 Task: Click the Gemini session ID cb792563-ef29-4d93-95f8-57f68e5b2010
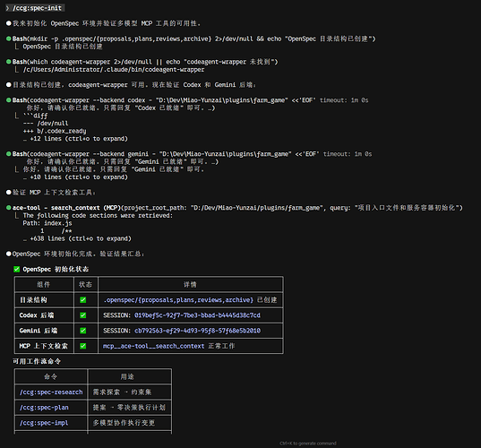197,331
